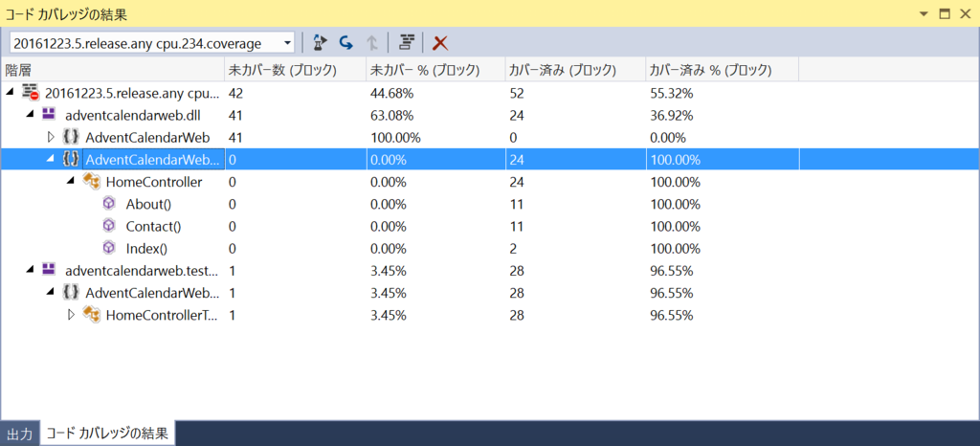Select the コード カバレッジの結果 bottom tab
Image resolution: width=980 pixels, height=446 pixels.
pos(107,434)
